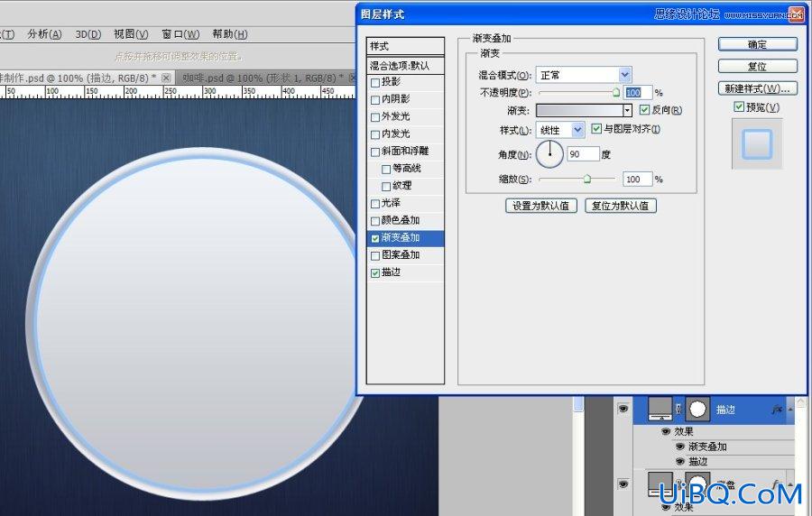Enable the 光泽 satin checkbox
Screen dimensions: 812x516
coord(375,203)
